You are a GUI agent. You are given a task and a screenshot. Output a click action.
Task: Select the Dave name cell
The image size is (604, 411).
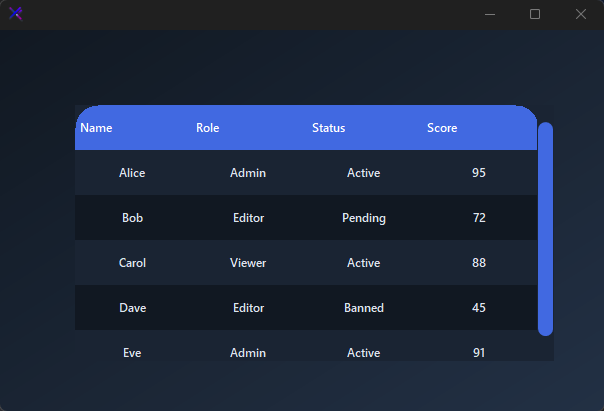coord(133,308)
